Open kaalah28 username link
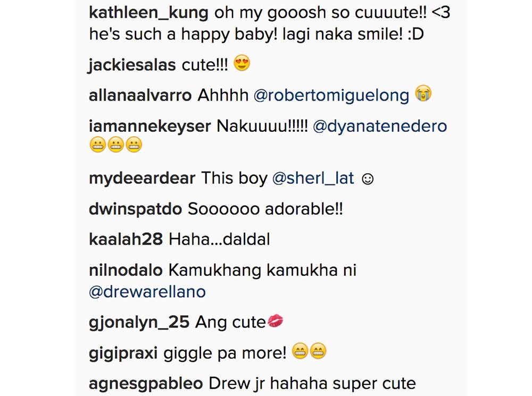 (x=126, y=239)
